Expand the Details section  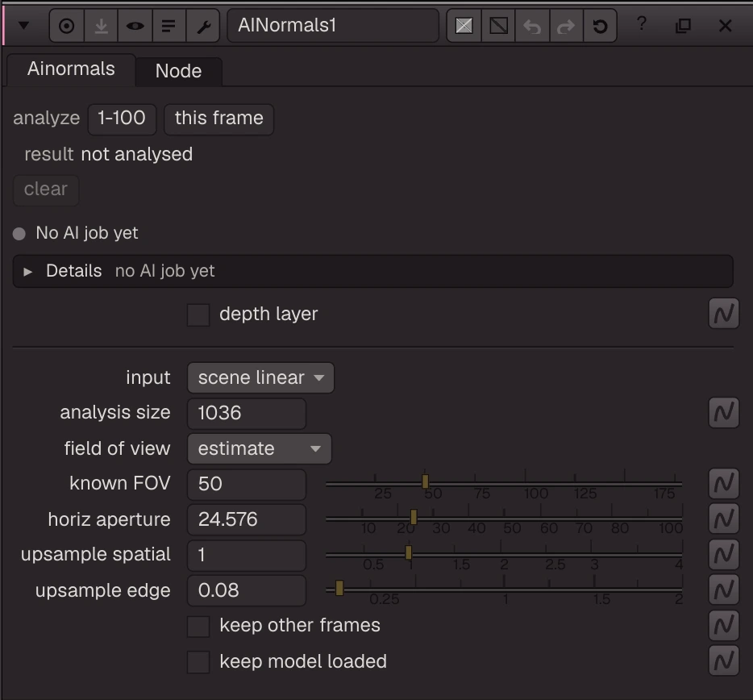point(28,272)
